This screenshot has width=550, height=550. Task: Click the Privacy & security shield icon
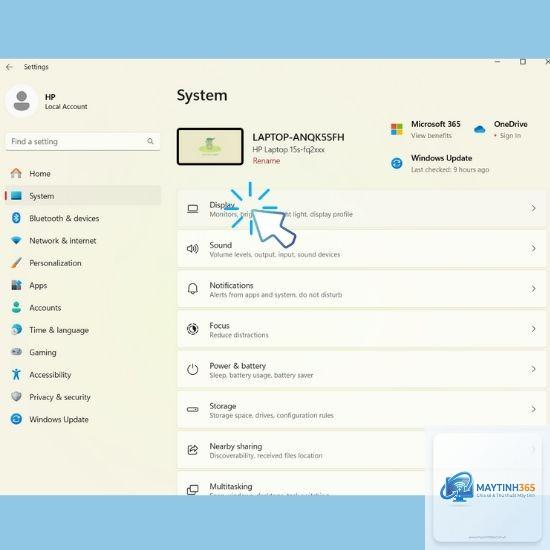16,397
